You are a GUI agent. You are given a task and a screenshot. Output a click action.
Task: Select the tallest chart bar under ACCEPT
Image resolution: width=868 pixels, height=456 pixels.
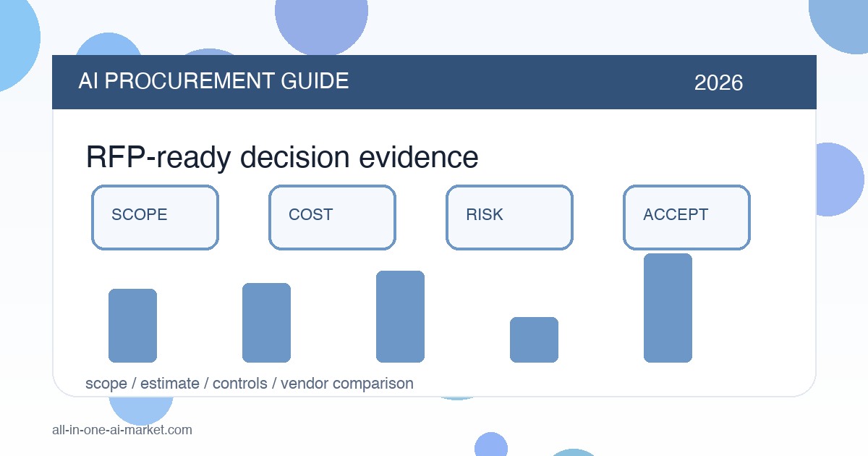(x=668, y=308)
